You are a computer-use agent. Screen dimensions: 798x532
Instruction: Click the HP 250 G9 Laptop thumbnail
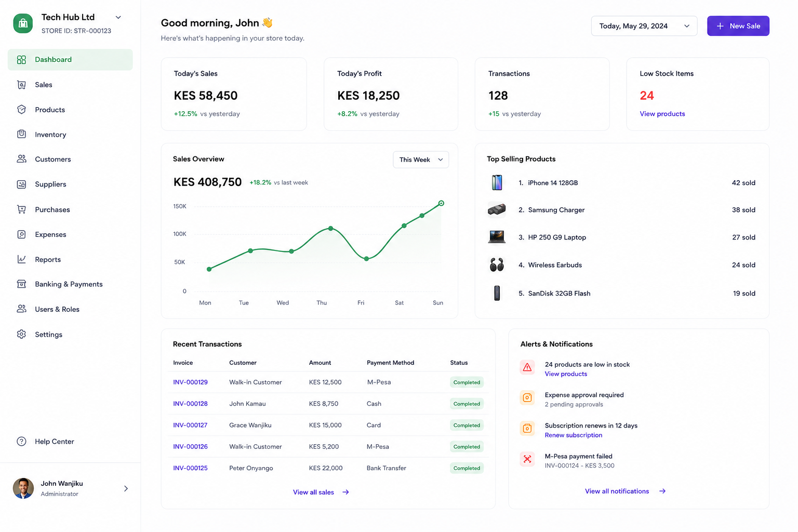[497, 237]
